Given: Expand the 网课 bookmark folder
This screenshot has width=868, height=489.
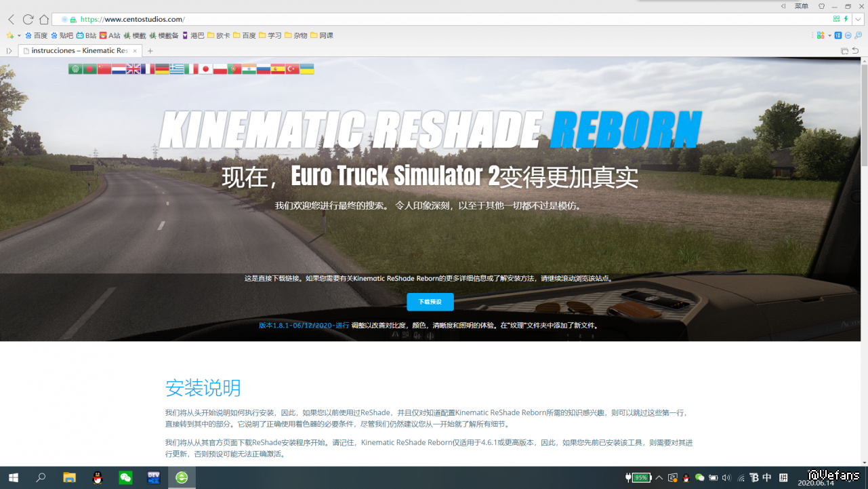Looking at the screenshot, I should tap(322, 35).
